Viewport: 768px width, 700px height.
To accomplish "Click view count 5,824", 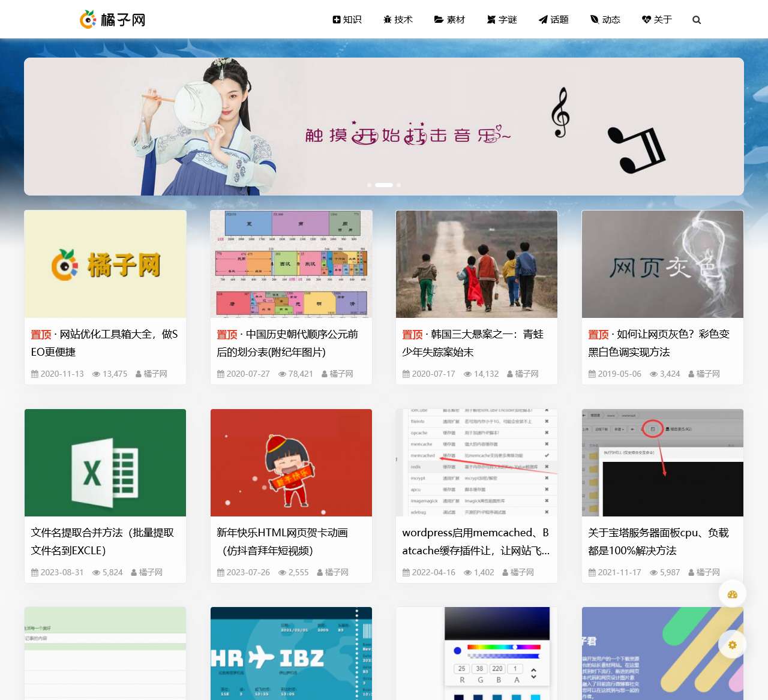I will pyautogui.click(x=112, y=572).
